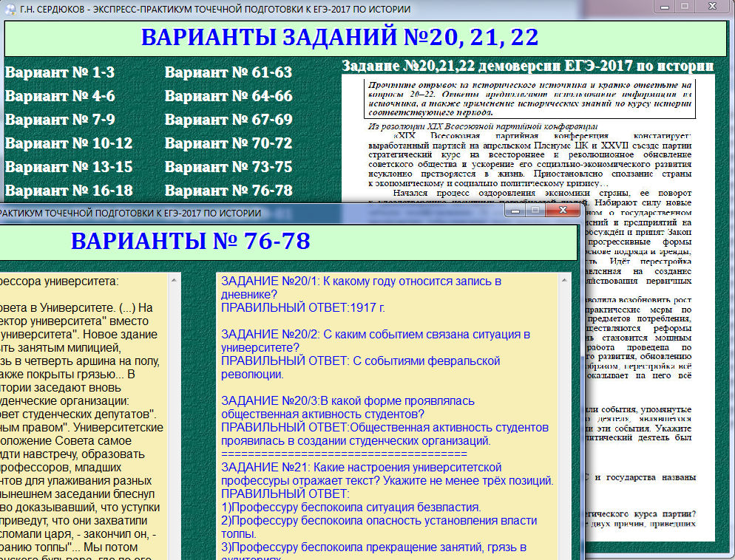The height and width of the screenshot is (560, 735).
Task: Maximize the front Варианты № 76-78 window
Action: point(535,211)
